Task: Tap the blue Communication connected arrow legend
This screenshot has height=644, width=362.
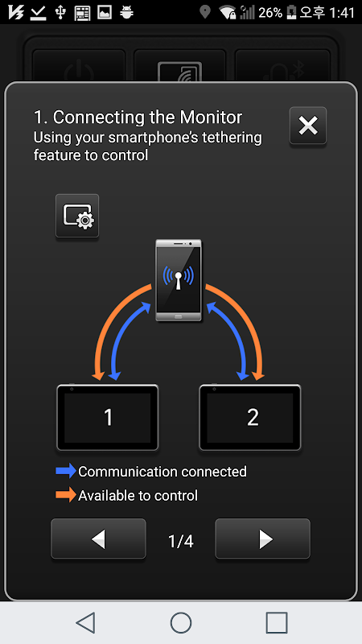Action: 66,471
